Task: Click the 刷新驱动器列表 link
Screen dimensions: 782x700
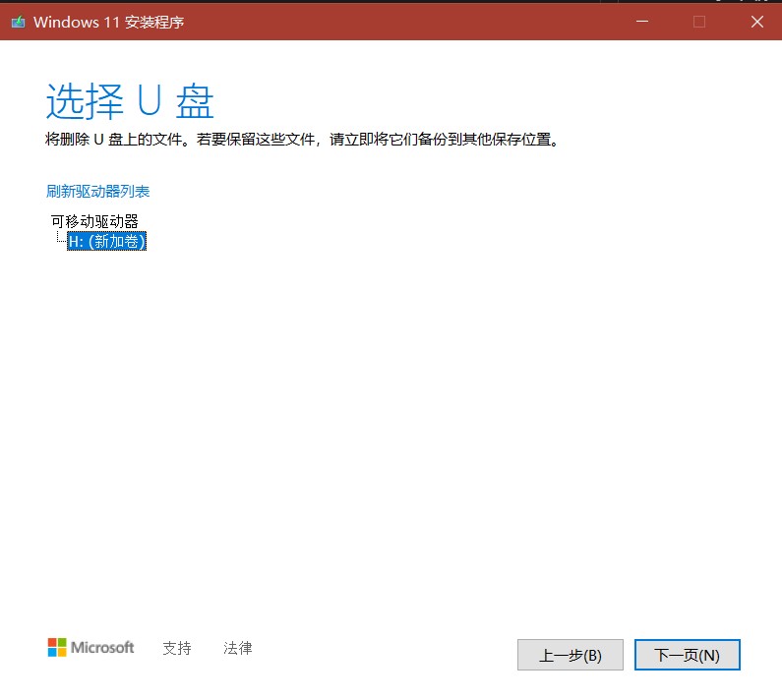Action: tap(97, 191)
